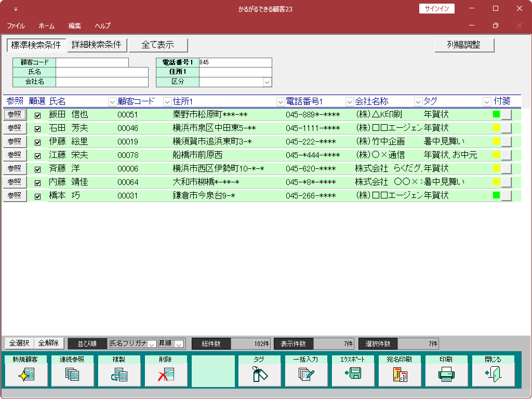
Task: Toggle checkbox for 斉藤 洋
Action: coord(37,169)
